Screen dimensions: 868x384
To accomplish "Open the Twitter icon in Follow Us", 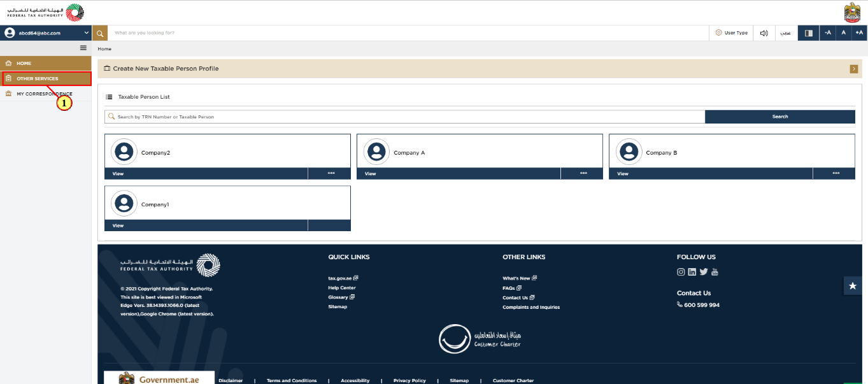I will [x=704, y=272].
